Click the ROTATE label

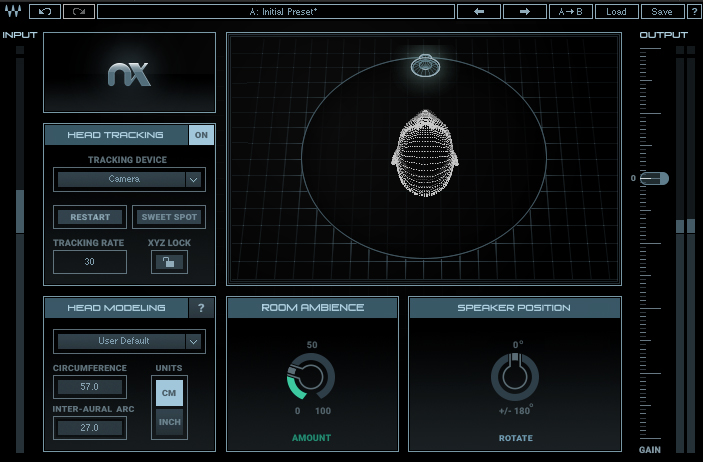[x=516, y=438]
